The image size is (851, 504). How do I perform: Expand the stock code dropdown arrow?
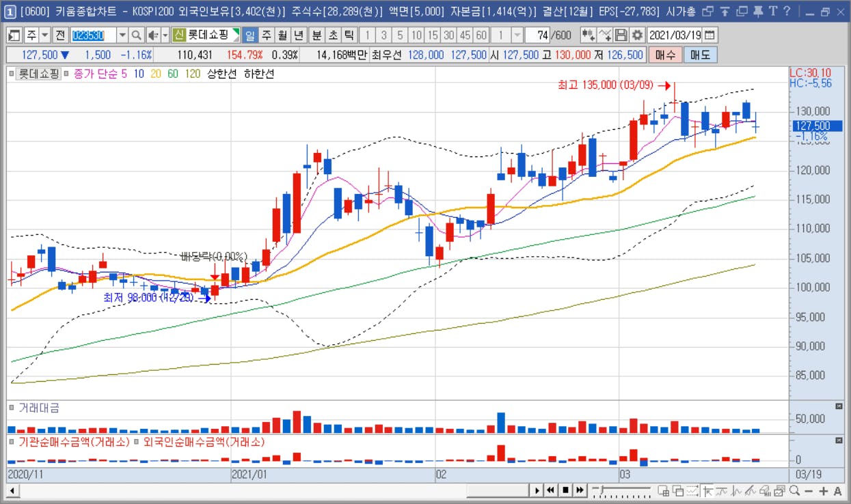tap(122, 35)
